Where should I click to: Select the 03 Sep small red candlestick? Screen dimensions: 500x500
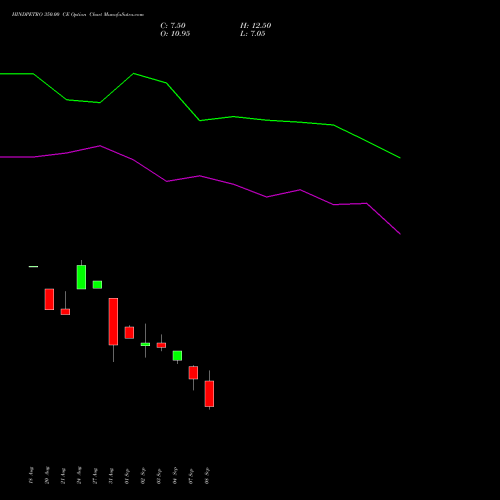point(161,345)
